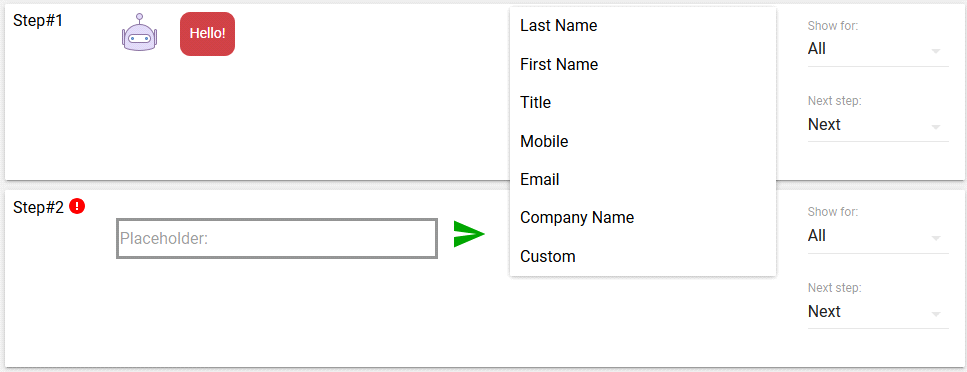The image size is (967, 372).
Task: Click the red Hello! message bubble
Action: pos(207,34)
